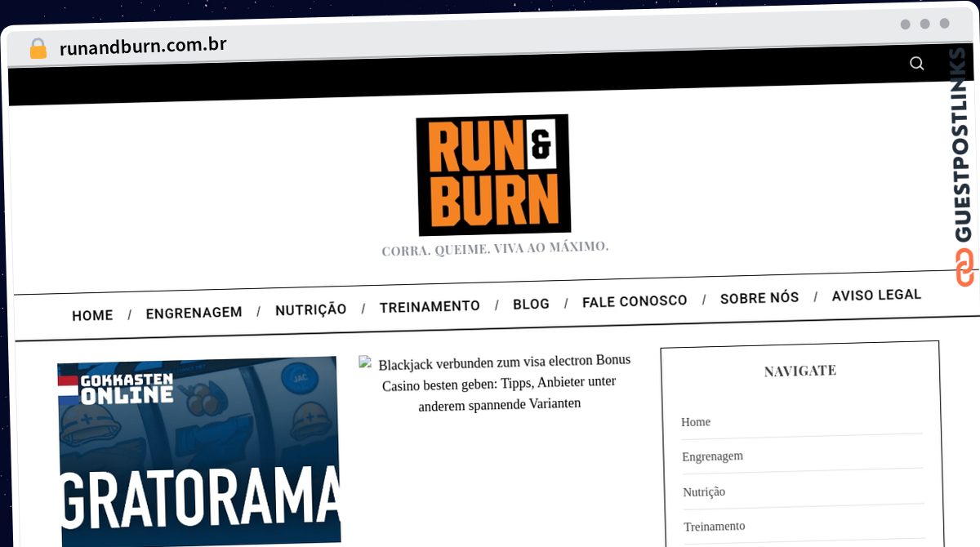Open the Gratorama Gokkasten Online thumbnail
Viewport: 980px width, 547px height.
click(199, 451)
